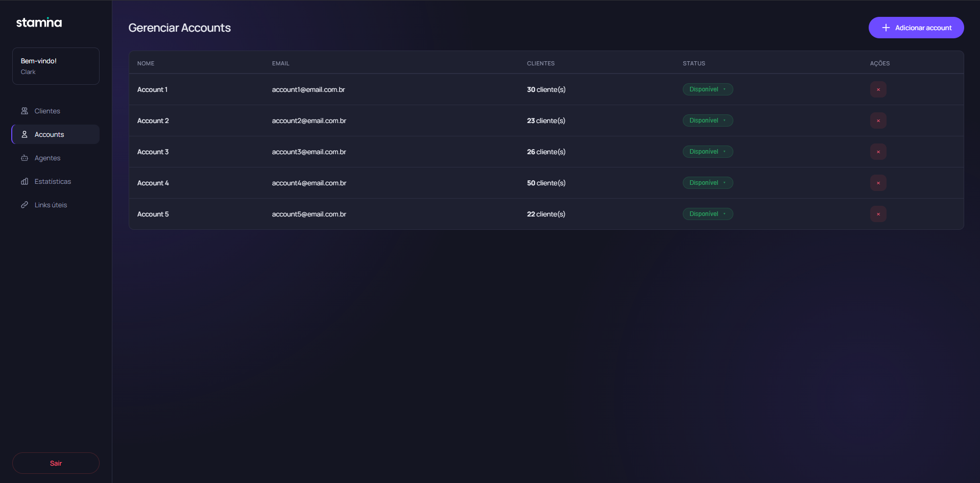Screen dimensions: 980x483
Task: Click the AÇÕES column header
Action: coord(880,63)
